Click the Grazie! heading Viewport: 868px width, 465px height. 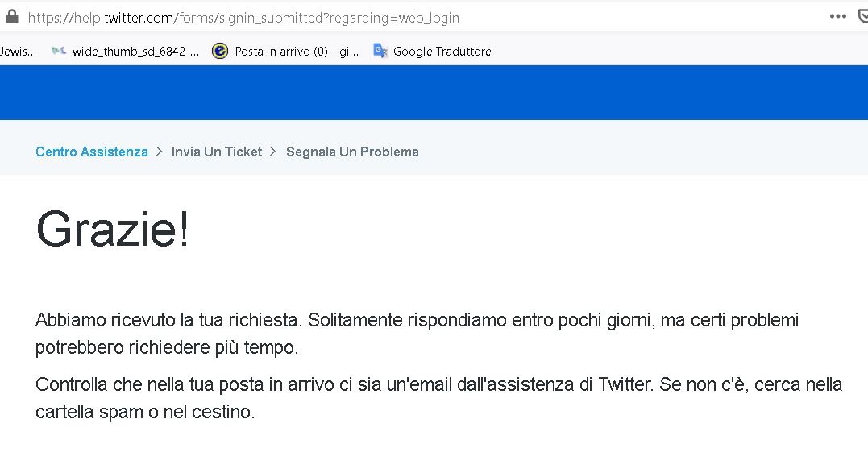point(113,229)
